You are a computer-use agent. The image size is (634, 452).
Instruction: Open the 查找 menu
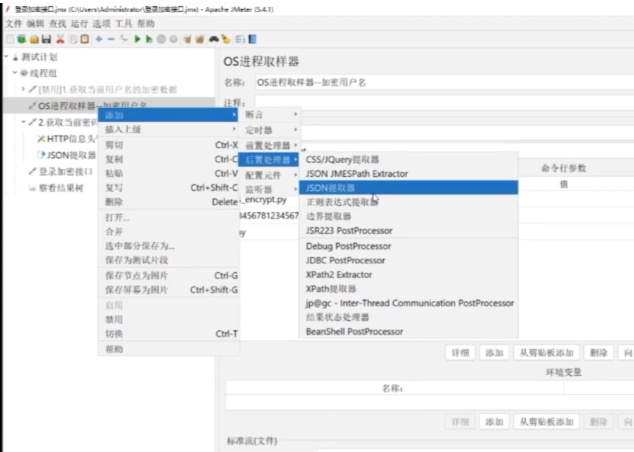[57, 24]
